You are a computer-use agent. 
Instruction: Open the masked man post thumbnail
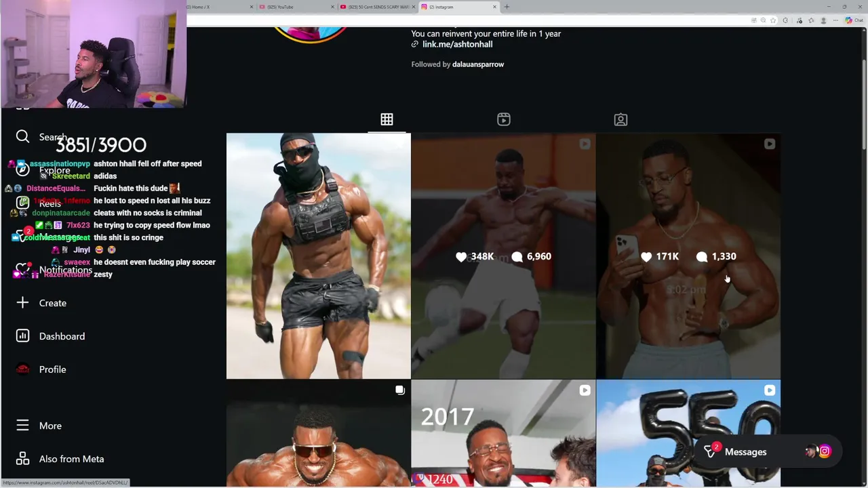coord(318,256)
